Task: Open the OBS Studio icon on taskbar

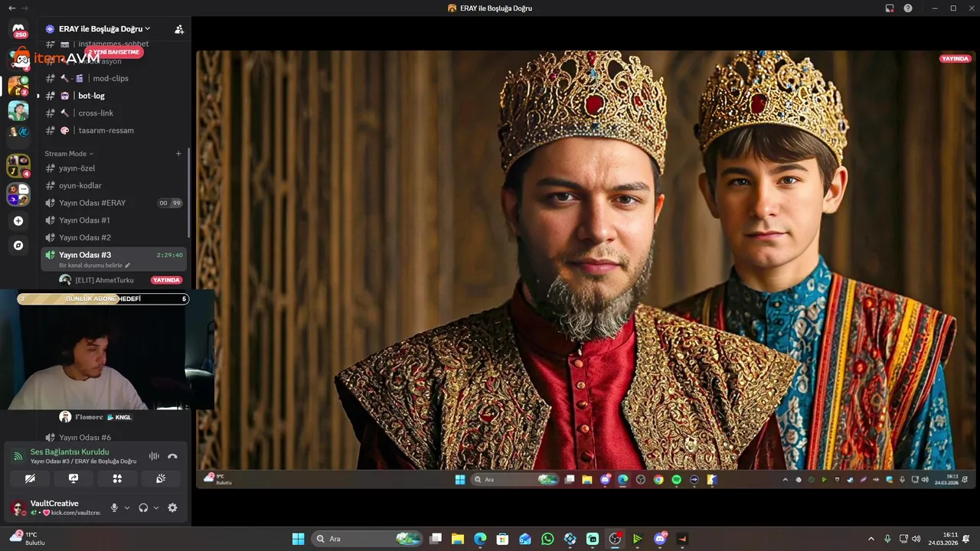Action: (x=615, y=539)
